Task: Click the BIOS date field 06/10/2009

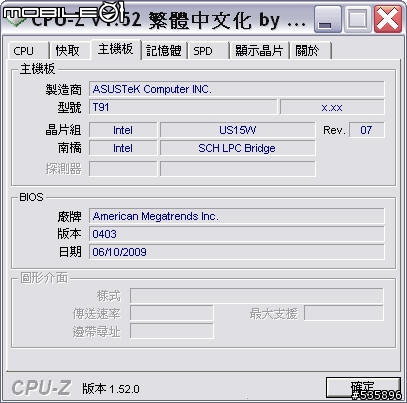Action: point(236,252)
